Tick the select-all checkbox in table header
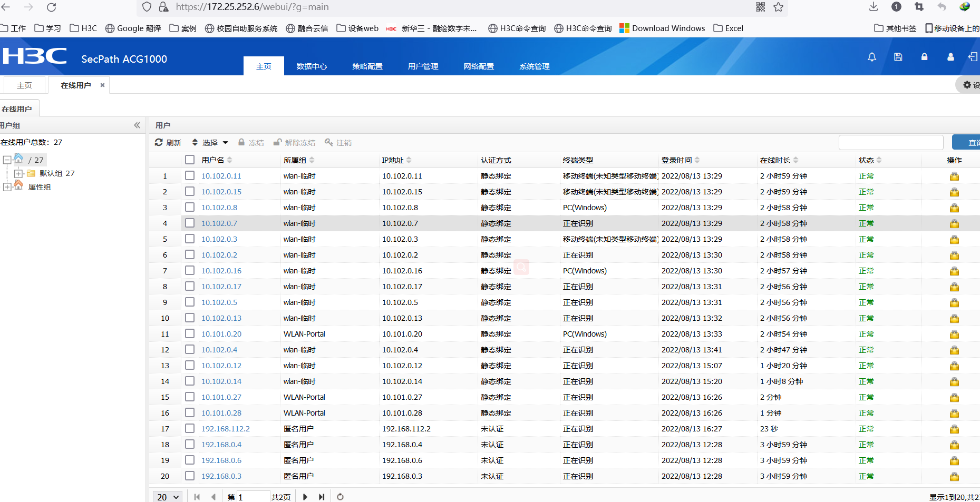Viewport: 980px width, 502px height. pos(190,160)
